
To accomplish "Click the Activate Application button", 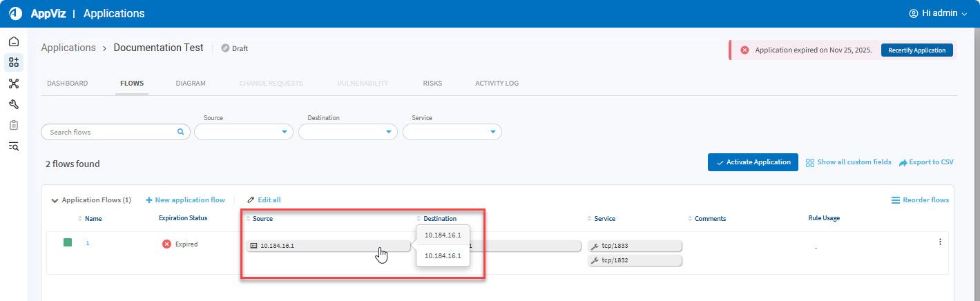I will [753, 162].
